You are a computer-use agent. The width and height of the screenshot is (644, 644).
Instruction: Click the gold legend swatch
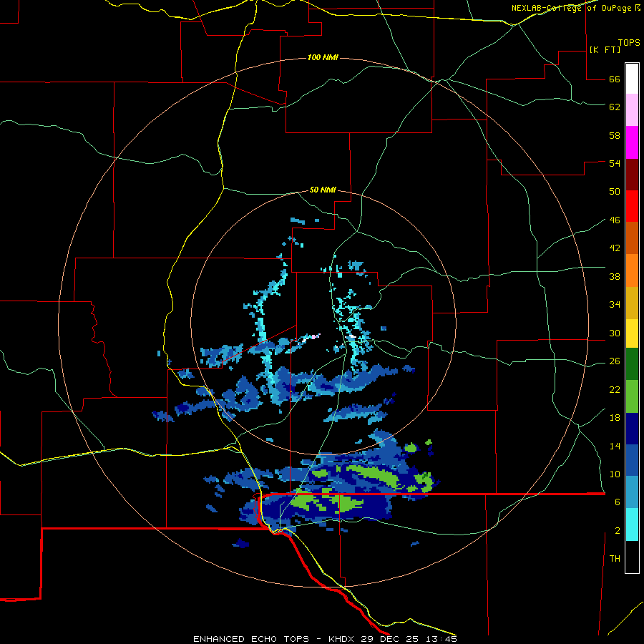coord(632,302)
